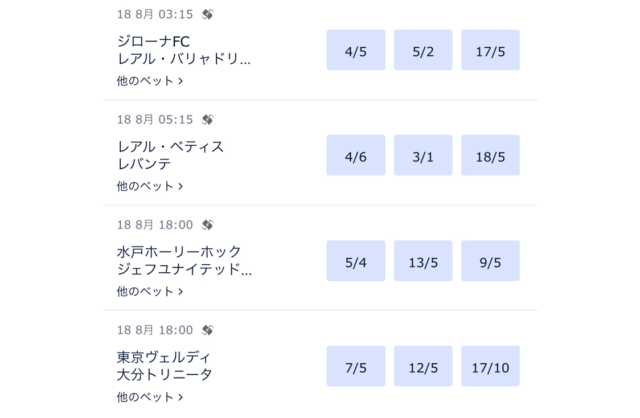640x418 pixels.
Task: Click the icon beside the 05:15 match time
Action: coord(208,120)
